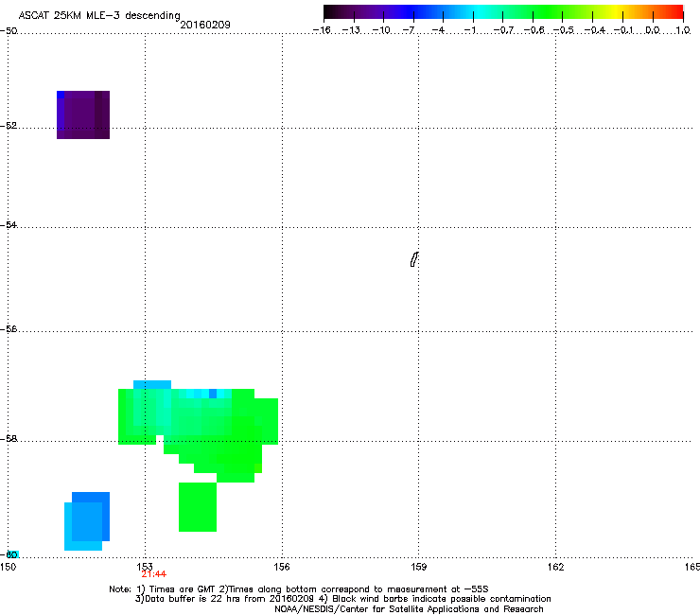This screenshot has width=700, height=615.
Task: Click the blue data patch near 151
Action: click(x=87, y=521)
